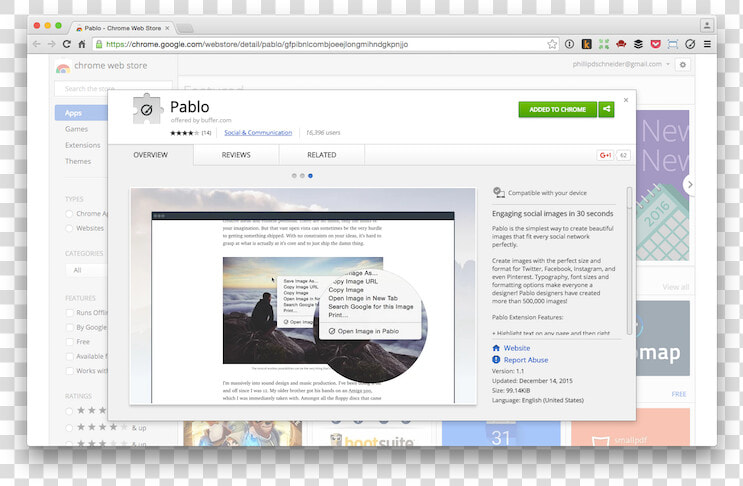Open the 1Password extension icon

[570, 44]
